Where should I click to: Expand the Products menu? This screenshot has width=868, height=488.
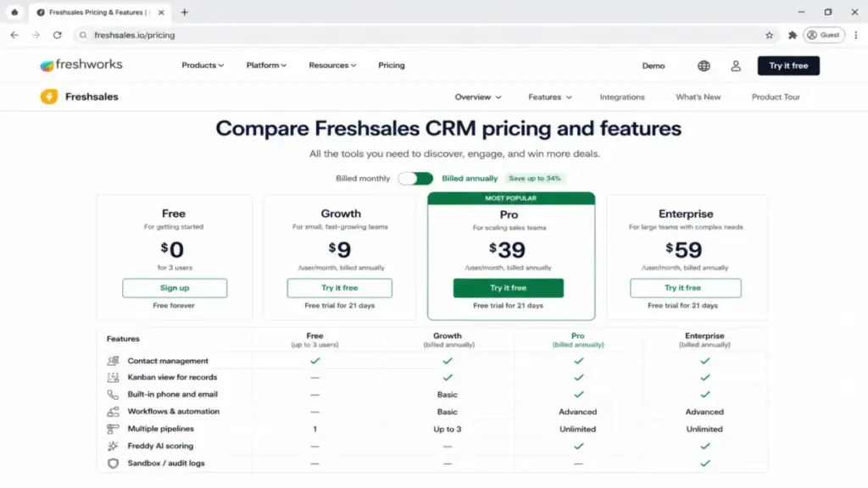203,65
